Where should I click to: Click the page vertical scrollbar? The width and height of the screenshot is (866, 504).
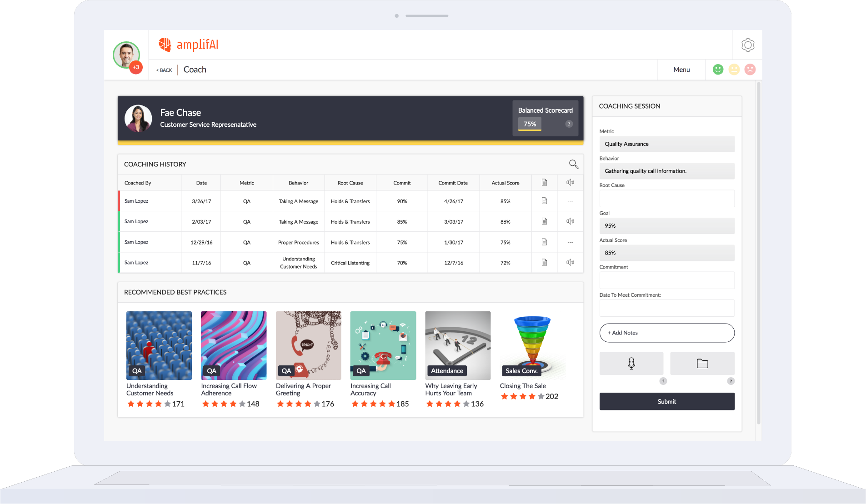coord(759,253)
